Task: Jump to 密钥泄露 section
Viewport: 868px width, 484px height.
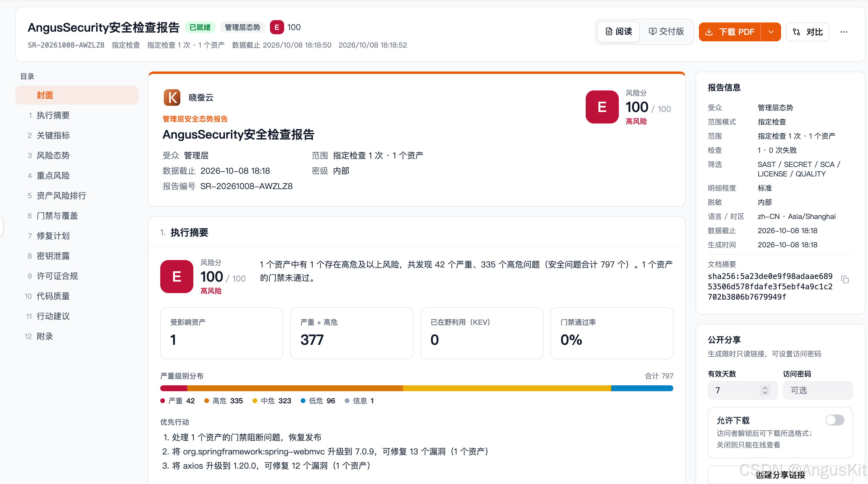Action: [x=77, y=256]
